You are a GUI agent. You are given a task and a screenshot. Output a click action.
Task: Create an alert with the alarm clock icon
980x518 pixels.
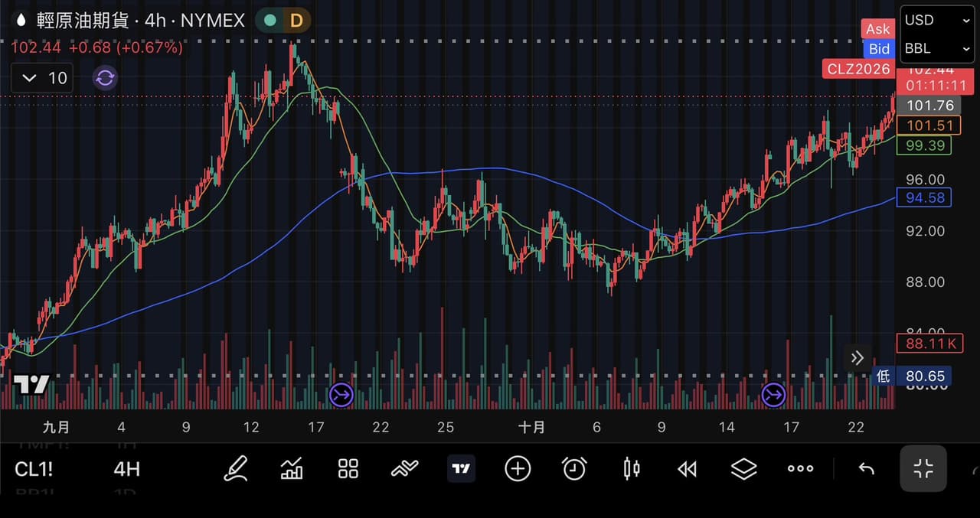(574, 468)
